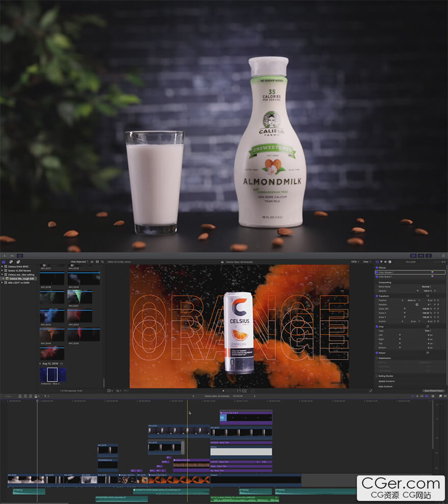Go forward in timeline history
Viewport: 448px width, 504px height.
255,396
